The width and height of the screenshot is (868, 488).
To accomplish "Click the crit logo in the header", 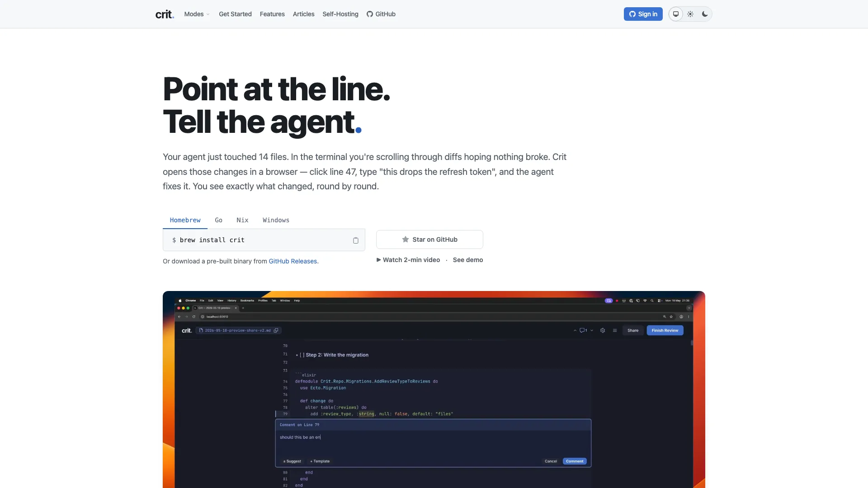I will coord(165,14).
